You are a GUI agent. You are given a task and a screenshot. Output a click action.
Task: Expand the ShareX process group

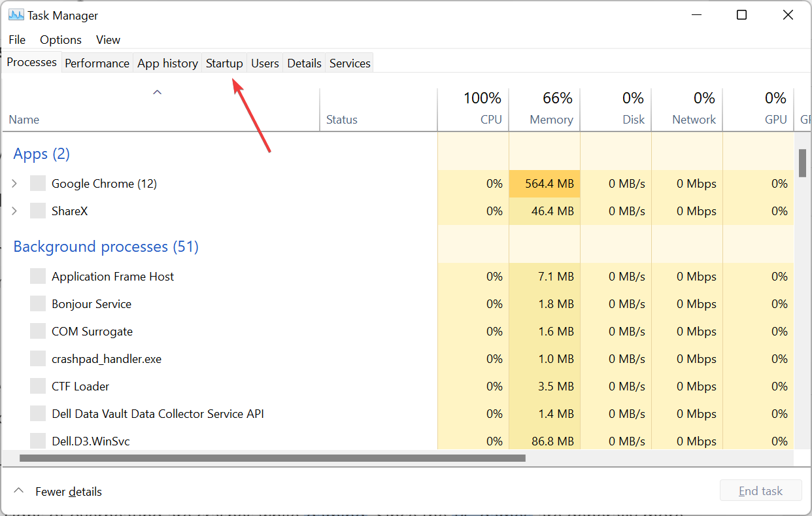point(14,211)
